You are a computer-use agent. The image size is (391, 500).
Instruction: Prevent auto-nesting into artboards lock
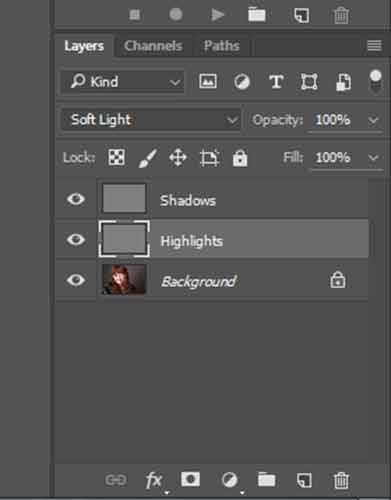(209, 158)
